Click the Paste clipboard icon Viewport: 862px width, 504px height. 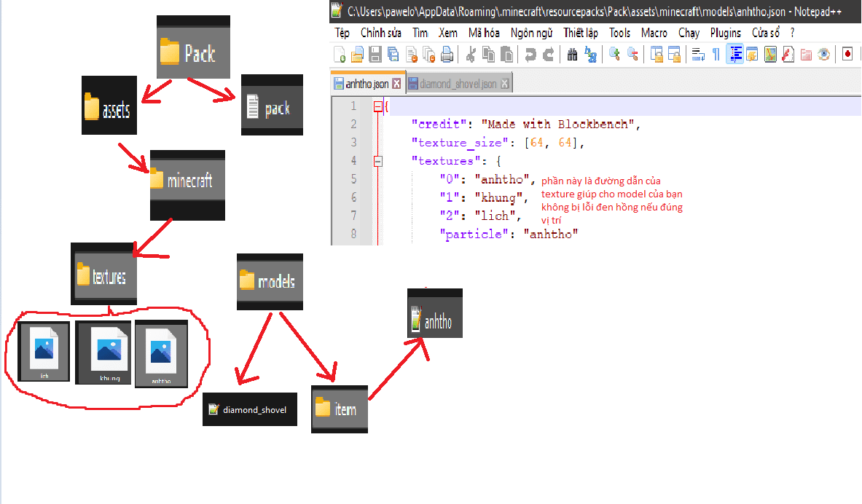[x=507, y=55]
